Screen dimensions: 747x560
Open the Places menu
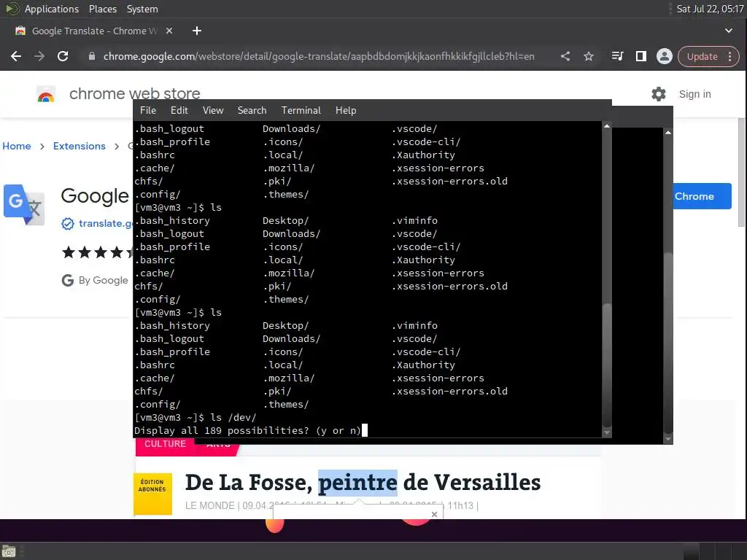pos(102,9)
